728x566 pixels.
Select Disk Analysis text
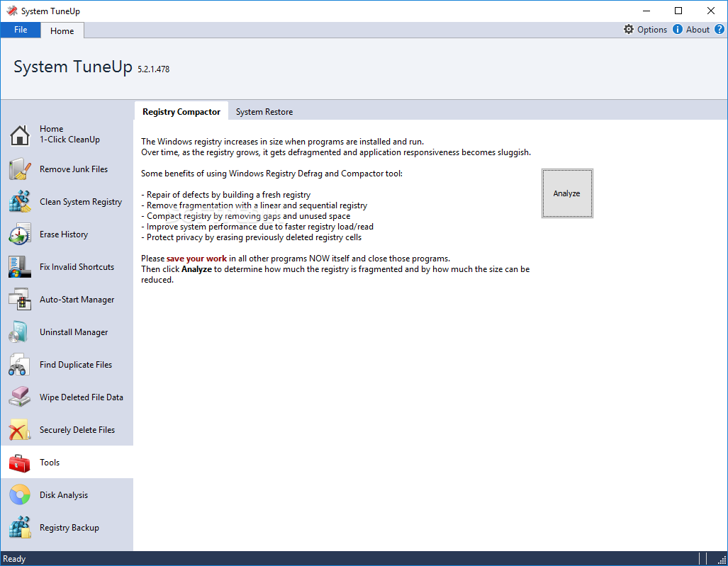[x=64, y=495]
